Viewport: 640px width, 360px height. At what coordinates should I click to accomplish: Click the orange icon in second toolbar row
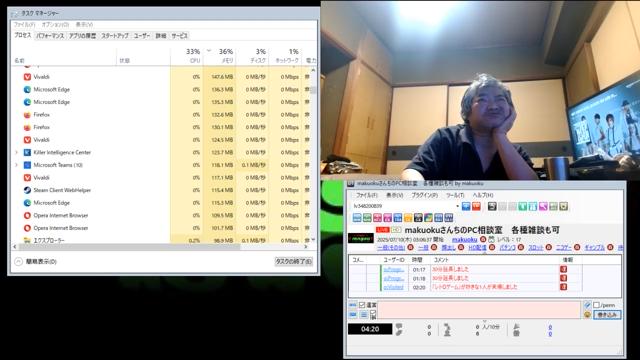point(408,218)
